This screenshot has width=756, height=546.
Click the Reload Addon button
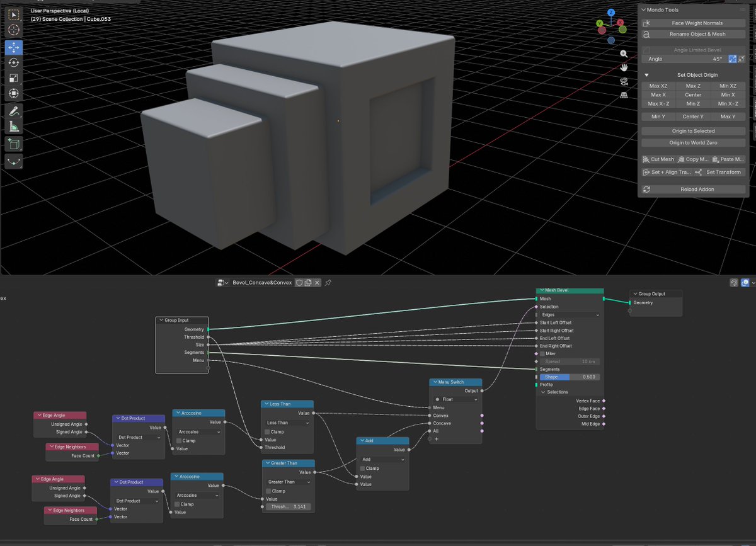pyautogui.click(x=693, y=189)
